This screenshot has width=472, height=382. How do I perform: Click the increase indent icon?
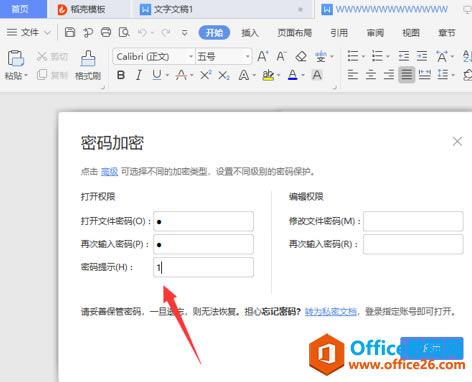pos(422,56)
